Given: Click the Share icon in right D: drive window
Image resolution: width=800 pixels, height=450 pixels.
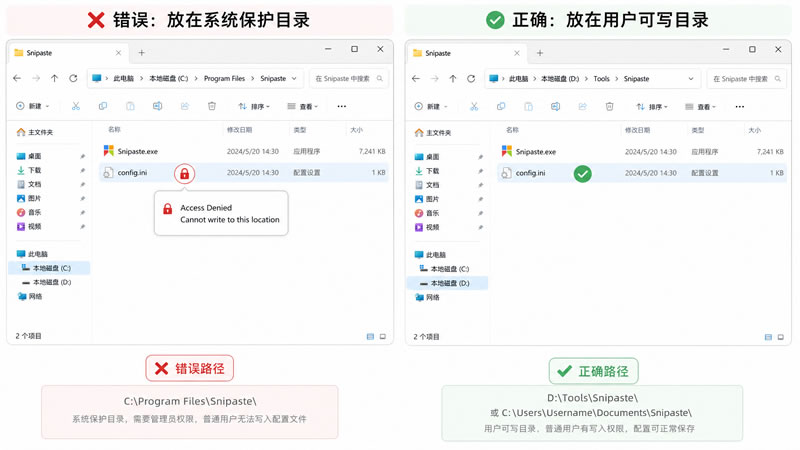Looking at the screenshot, I should pyautogui.click(x=583, y=107).
